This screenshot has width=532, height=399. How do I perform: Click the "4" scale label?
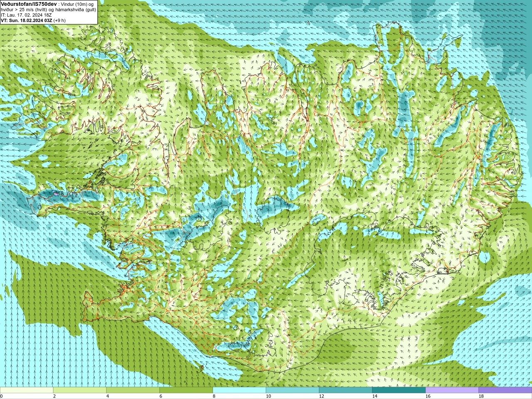click(x=108, y=396)
